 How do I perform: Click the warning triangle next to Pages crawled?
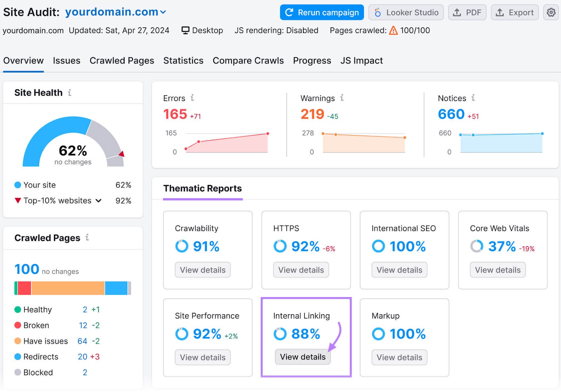point(393,30)
